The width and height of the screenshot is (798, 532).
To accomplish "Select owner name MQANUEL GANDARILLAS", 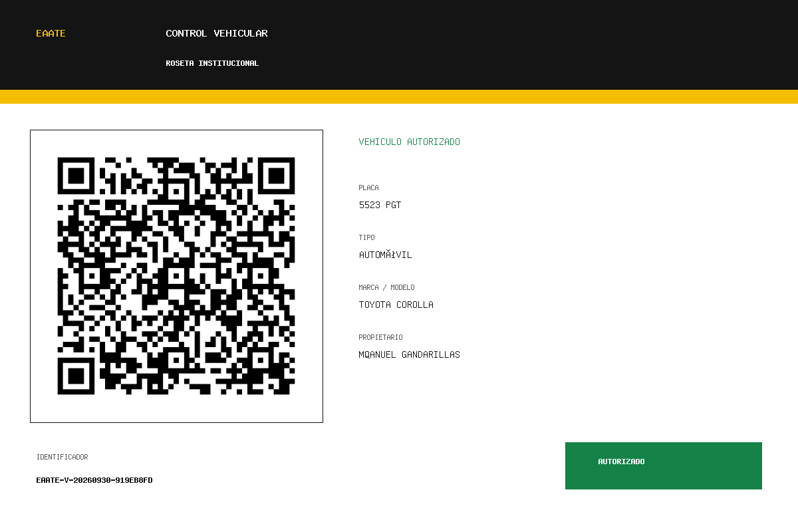I will point(409,354).
